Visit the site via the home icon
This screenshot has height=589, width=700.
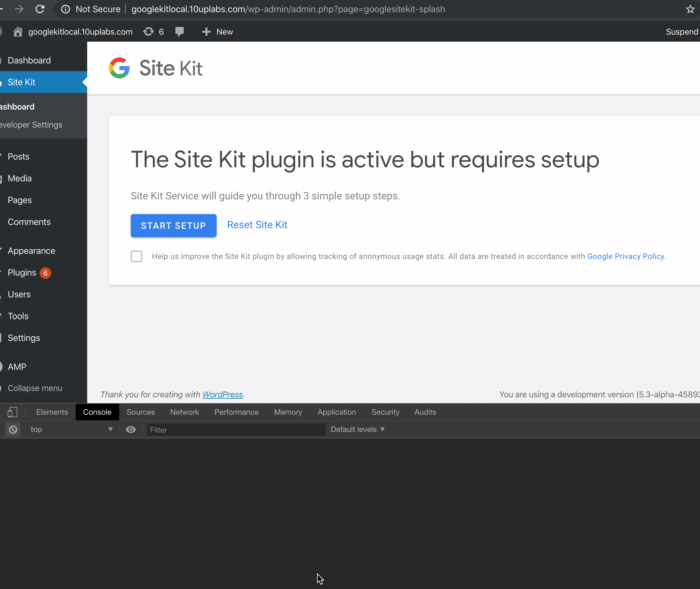(x=18, y=31)
